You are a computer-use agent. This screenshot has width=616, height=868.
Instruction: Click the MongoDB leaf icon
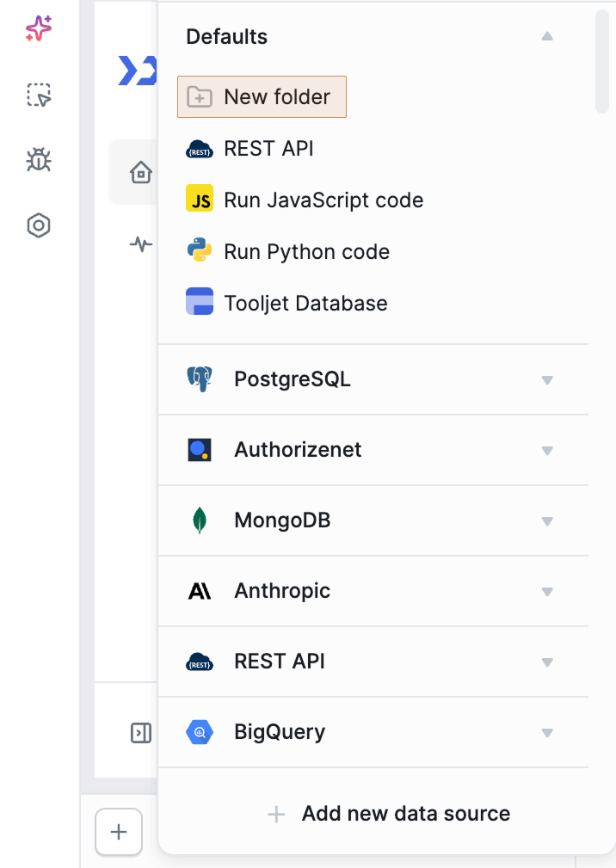(200, 520)
